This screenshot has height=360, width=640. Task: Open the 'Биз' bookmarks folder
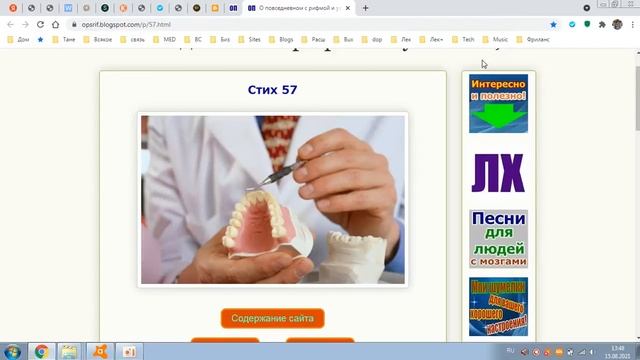tap(220, 40)
